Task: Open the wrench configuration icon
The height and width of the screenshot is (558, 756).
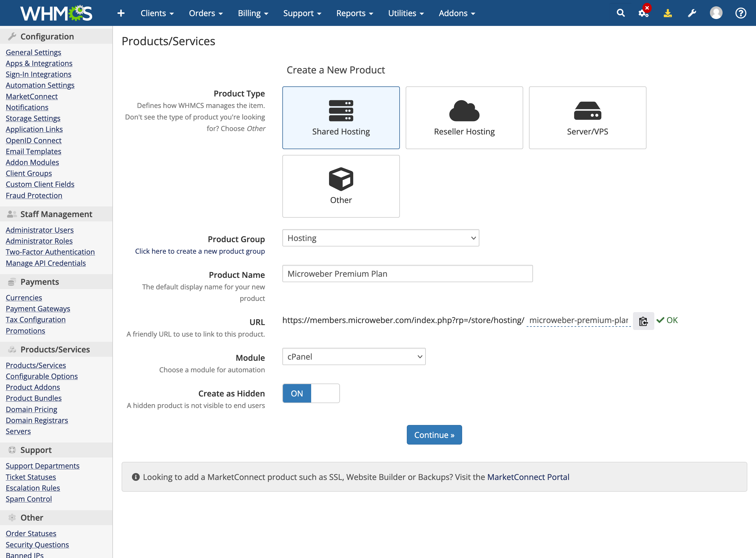Action: (x=692, y=13)
